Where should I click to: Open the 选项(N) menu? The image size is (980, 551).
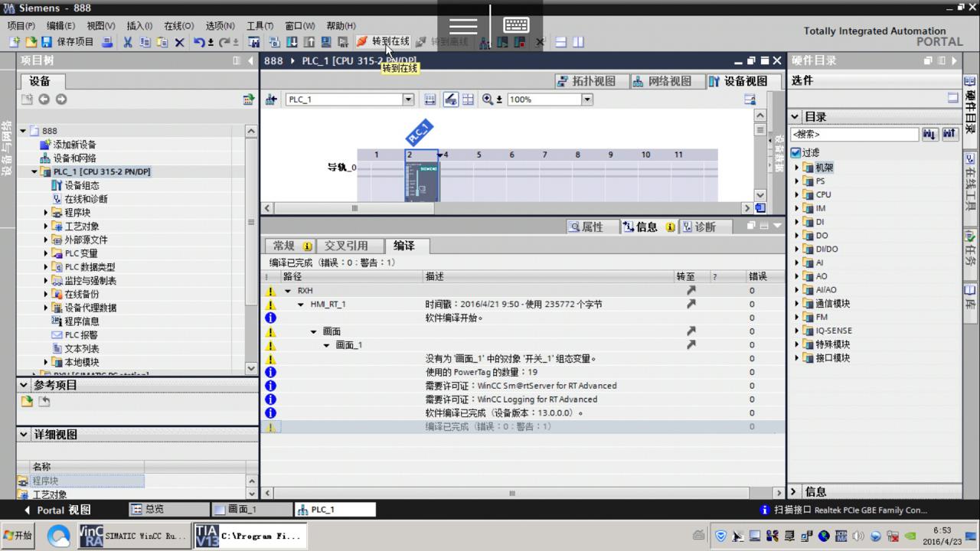click(220, 26)
